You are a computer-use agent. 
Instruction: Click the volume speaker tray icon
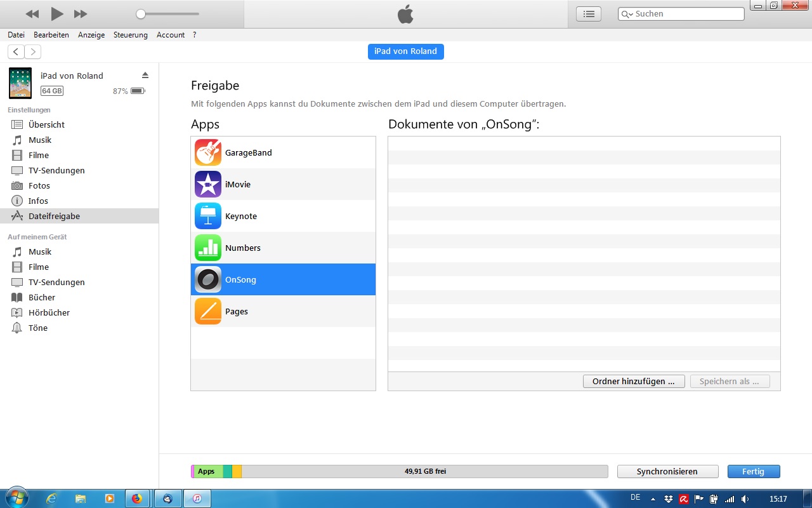(745, 499)
